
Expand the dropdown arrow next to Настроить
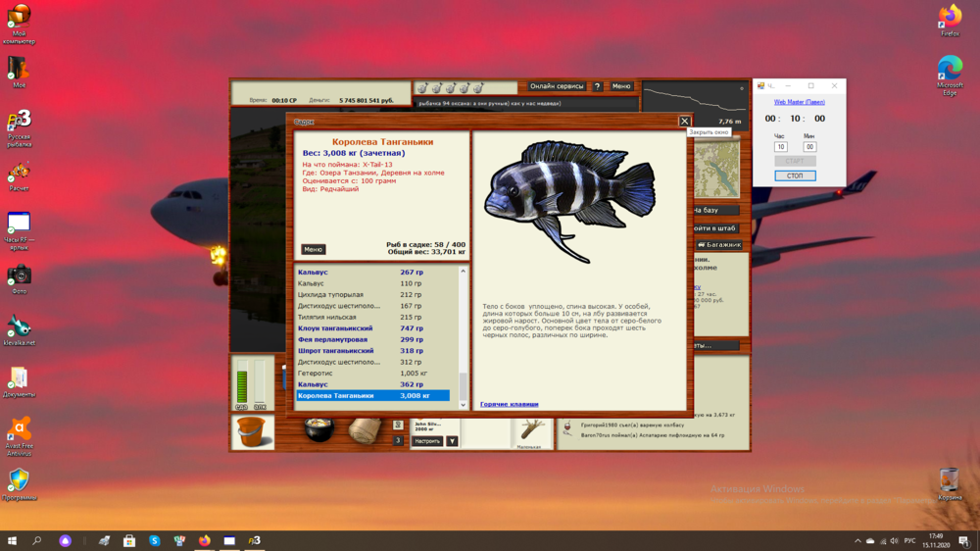coord(452,441)
